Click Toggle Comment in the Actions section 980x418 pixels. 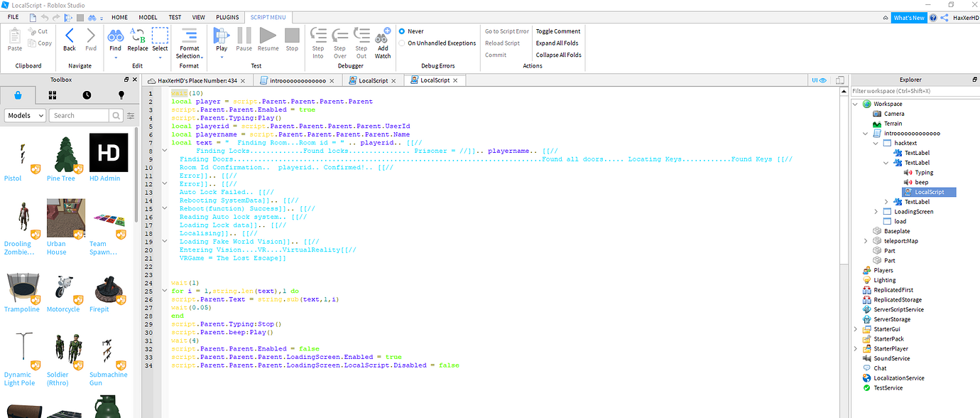[x=557, y=31]
